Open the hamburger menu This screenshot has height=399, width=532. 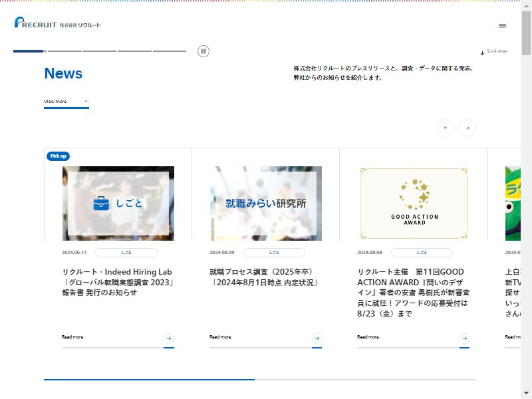point(502,26)
